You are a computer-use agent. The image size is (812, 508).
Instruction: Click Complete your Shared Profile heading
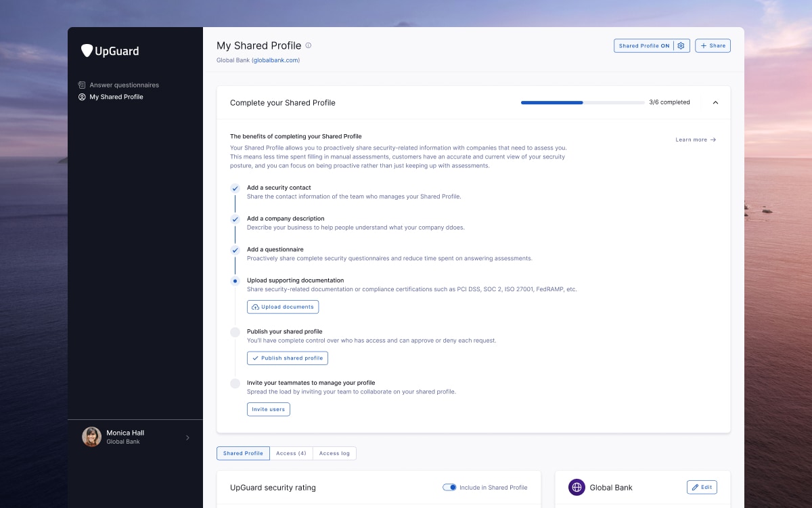coord(283,103)
